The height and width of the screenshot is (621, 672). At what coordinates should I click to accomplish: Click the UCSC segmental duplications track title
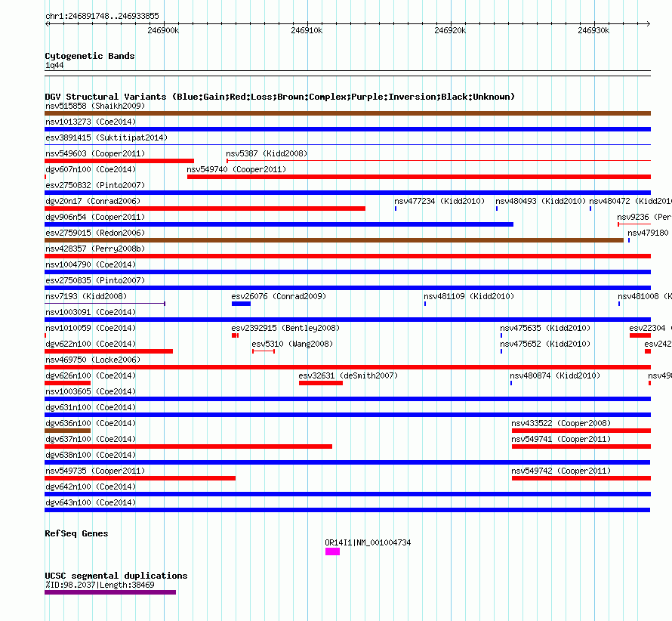click(116, 576)
